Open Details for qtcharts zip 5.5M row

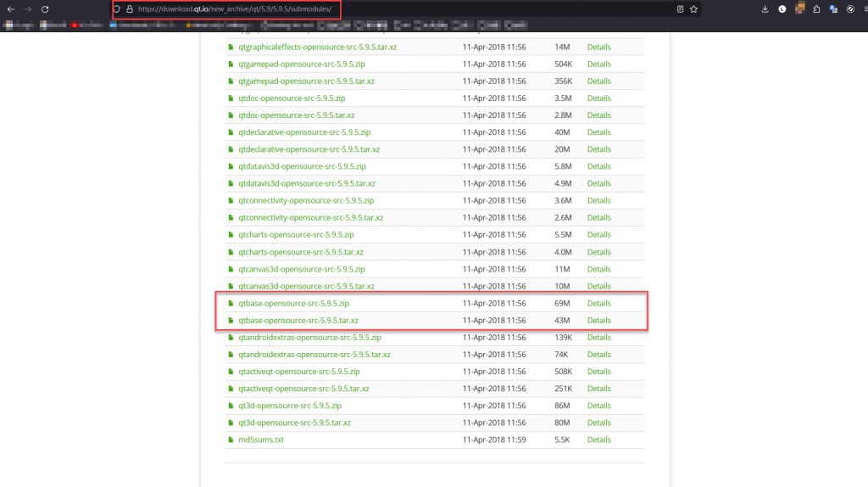(x=599, y=235)
